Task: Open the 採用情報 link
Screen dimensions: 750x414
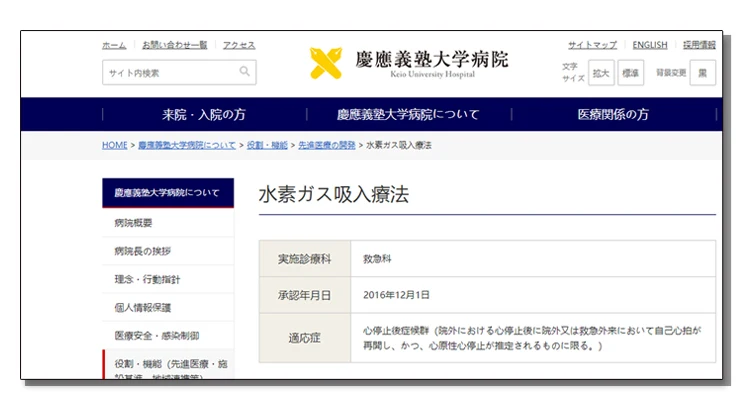Action: coord(699,45)
